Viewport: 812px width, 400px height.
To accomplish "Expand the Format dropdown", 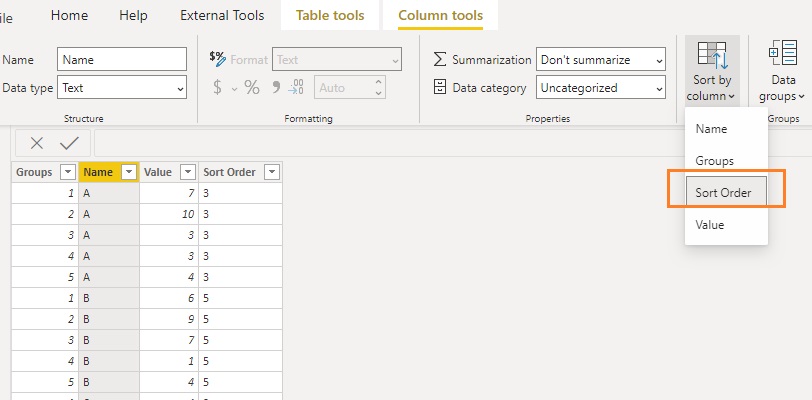I will pos(396,60).
